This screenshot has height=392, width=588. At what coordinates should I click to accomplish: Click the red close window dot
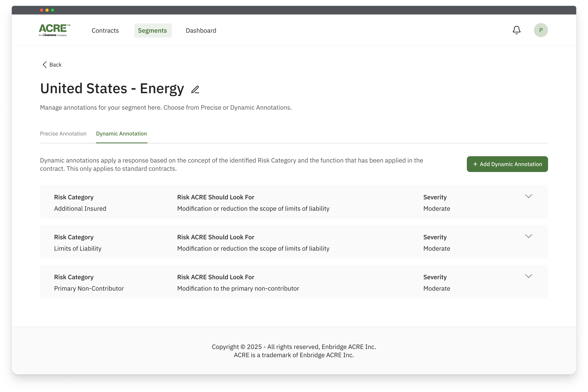[x=42, y=10]
